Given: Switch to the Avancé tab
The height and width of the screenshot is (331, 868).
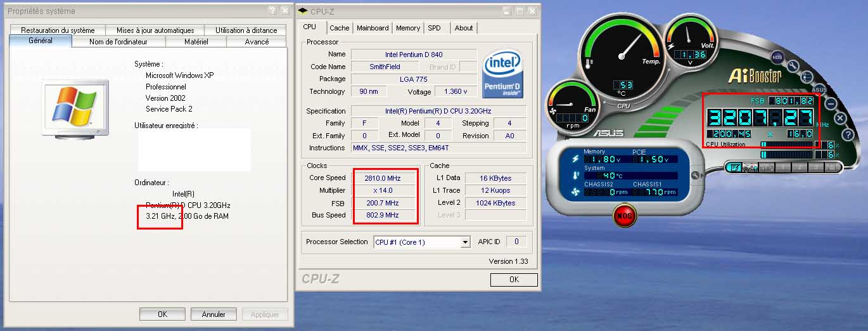Looking at the screenshot, I should pyautogui.click(x=256, y=42).
